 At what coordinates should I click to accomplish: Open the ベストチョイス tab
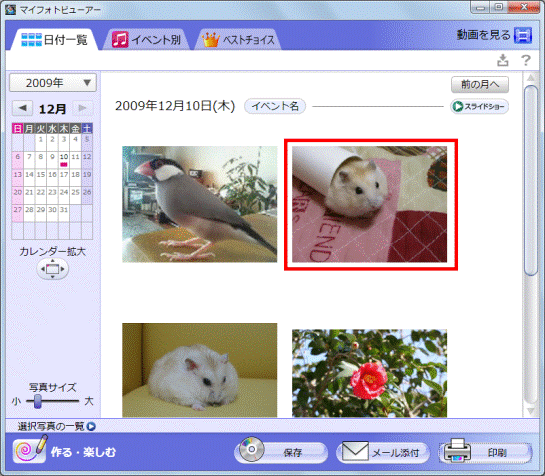pos(239,40)
